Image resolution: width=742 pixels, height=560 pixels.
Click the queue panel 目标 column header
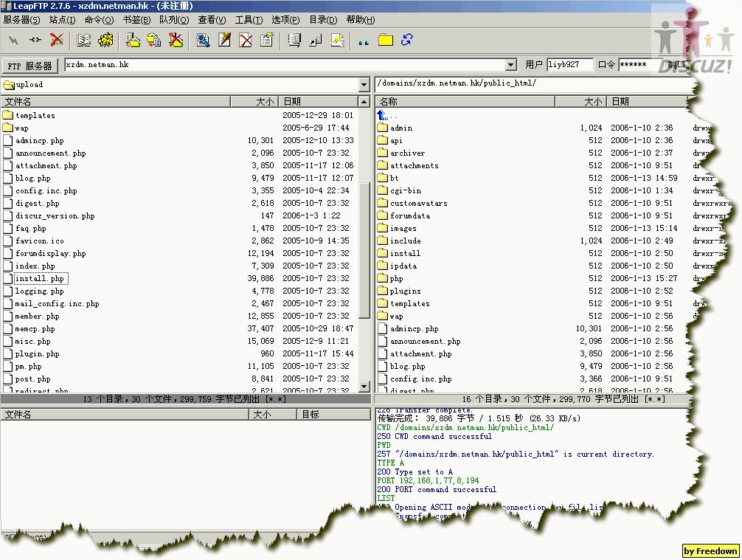pyautogui.click(x=333, y=415)
